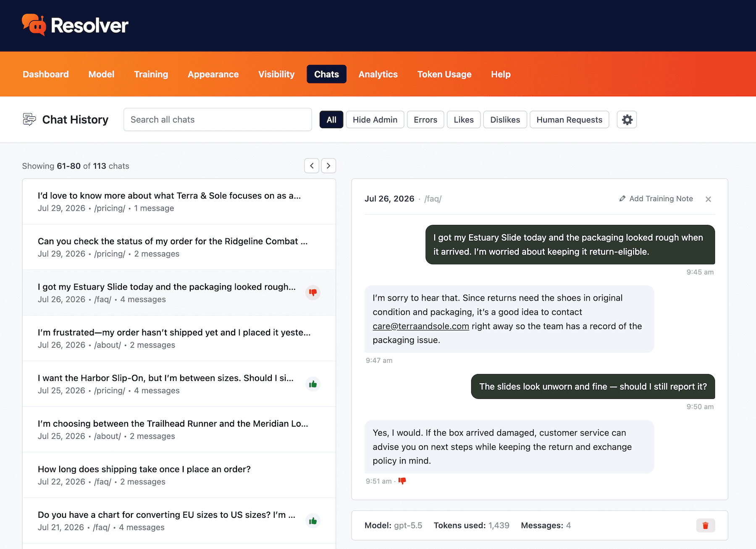Select the All filter
This screenshot has width=756, height=549.
pos(331,120)
